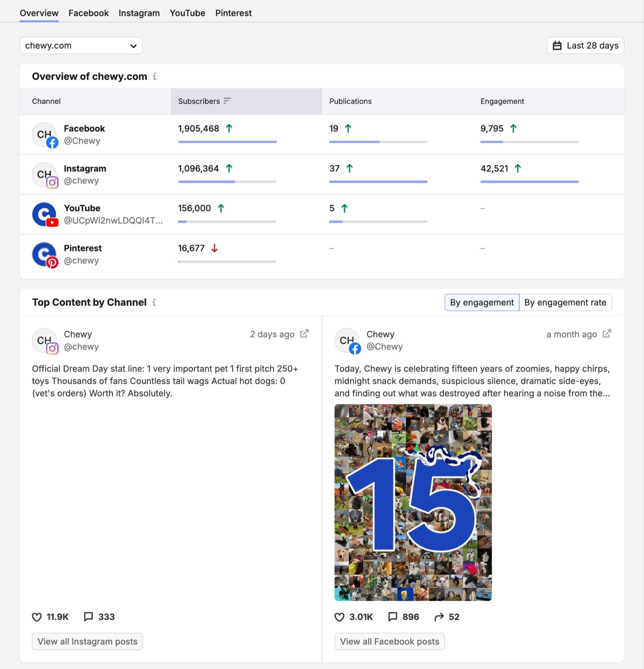Click Facebook subscribers value 1,905,468
Screen dimensions: 644x669
(199, 128)
